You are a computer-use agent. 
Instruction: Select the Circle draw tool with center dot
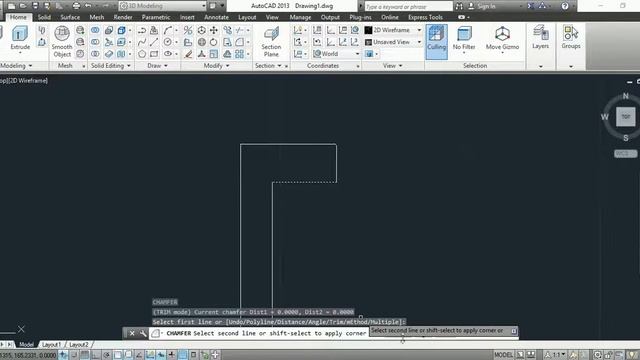(x=168, y=42)
